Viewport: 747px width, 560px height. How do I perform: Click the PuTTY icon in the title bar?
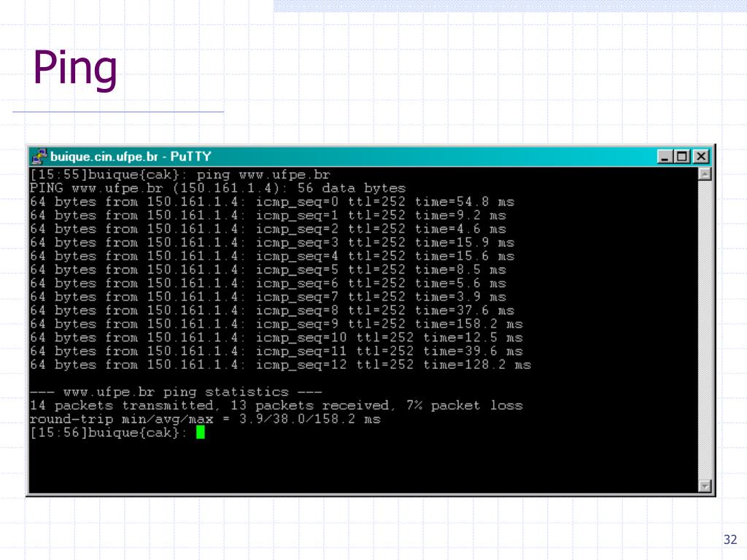(39, 157)
